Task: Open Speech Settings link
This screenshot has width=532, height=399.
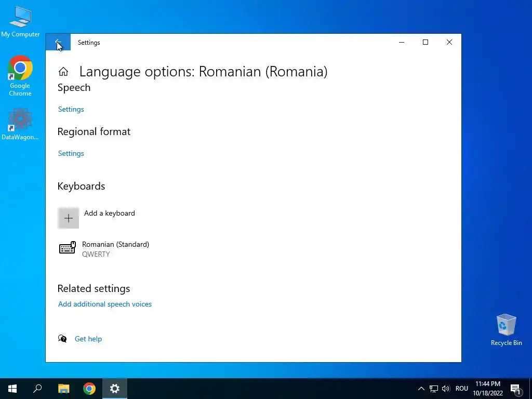Action: click(x=71, y=109)
